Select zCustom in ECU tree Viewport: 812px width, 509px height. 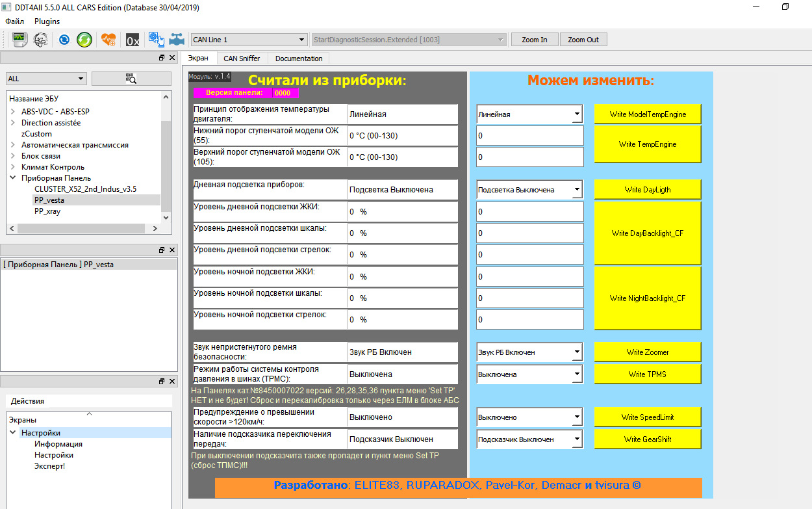click(x=36, y=134)
